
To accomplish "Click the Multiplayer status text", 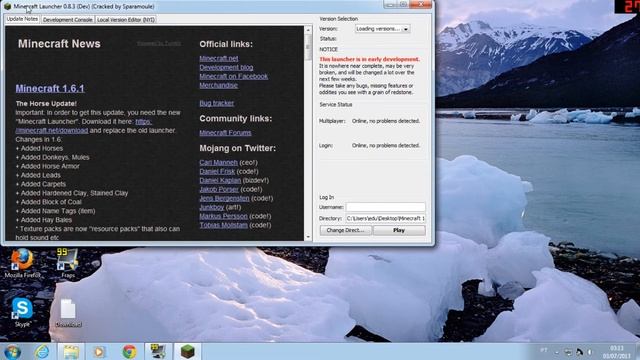I will [x=386, y=121].
